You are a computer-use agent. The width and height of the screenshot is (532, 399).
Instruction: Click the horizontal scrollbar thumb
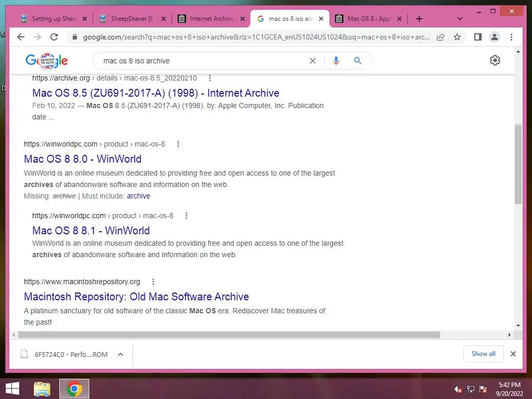229,335
